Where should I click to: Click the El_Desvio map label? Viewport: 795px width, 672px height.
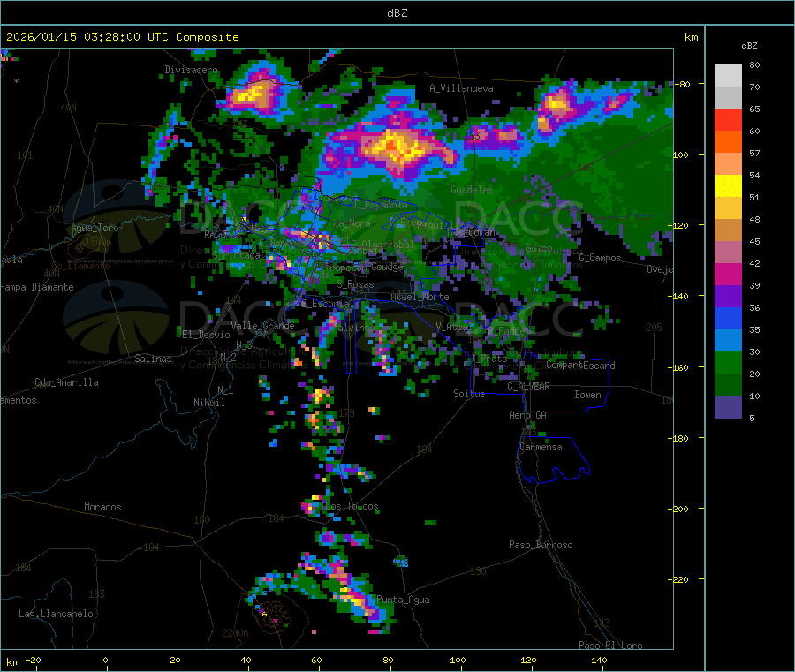point(206,335)
